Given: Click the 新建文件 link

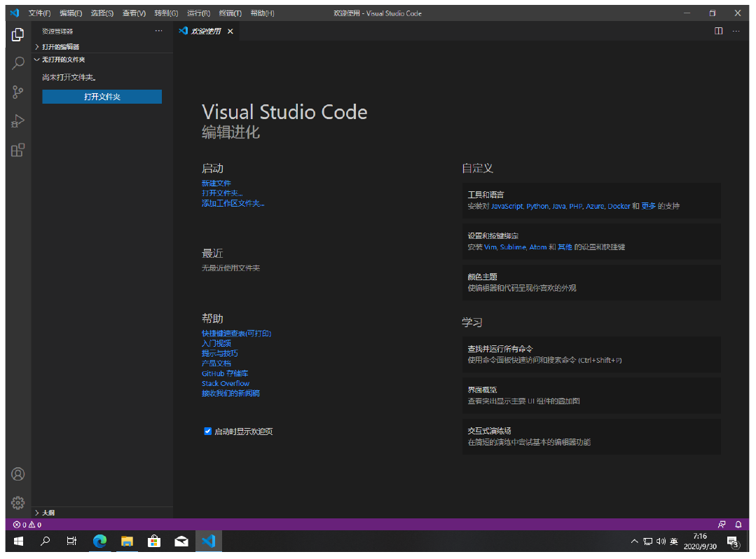Looking at the screenshot, I should coord(216,183).
